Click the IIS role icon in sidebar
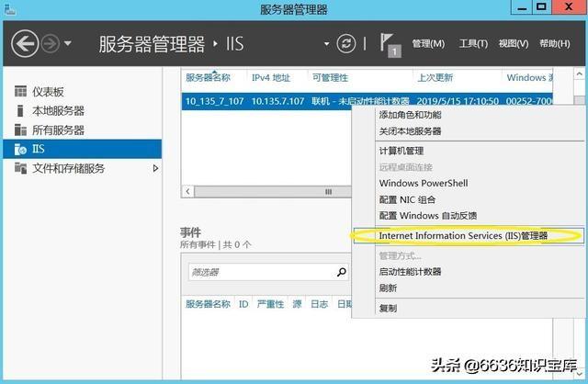Viewport: 588px width, 384px height. [20, 149]
